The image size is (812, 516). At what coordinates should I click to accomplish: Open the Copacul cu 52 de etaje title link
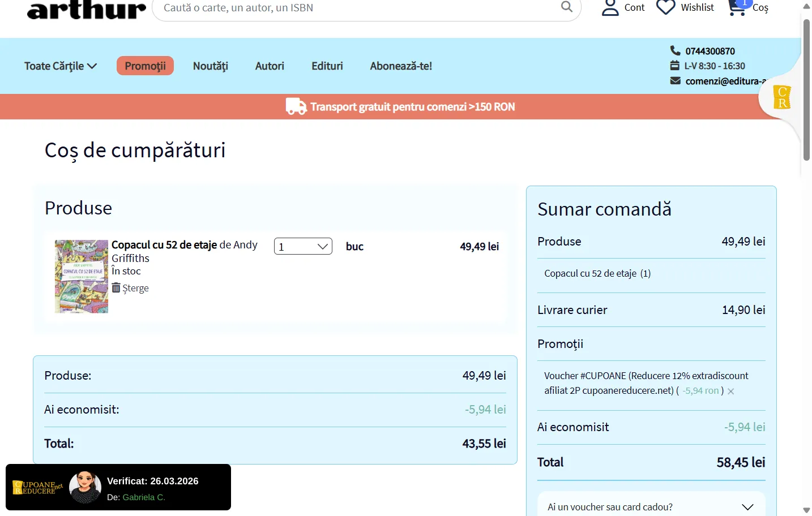[164, 245]
